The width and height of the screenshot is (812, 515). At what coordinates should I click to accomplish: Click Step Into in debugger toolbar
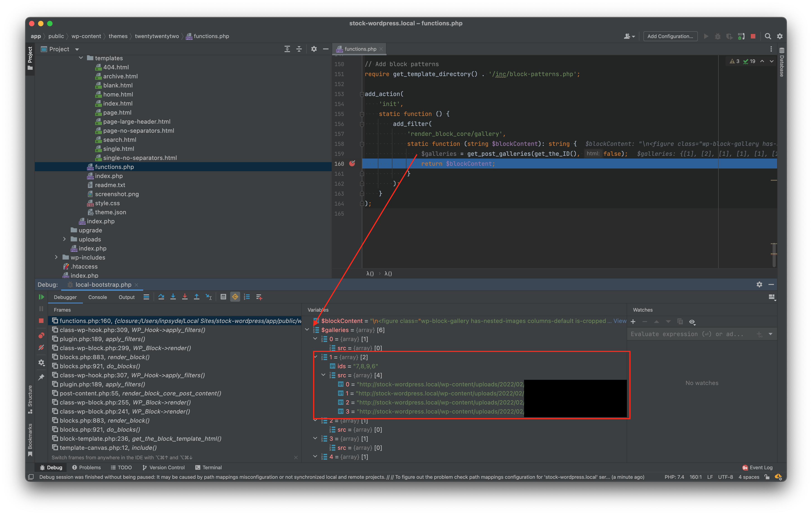coord(173,297)
